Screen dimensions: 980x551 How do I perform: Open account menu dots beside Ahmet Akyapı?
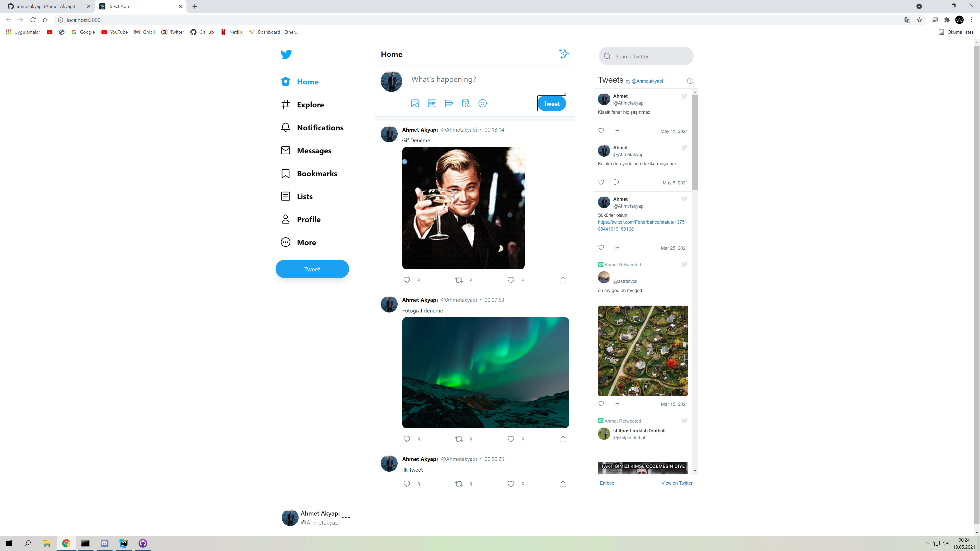346,518
